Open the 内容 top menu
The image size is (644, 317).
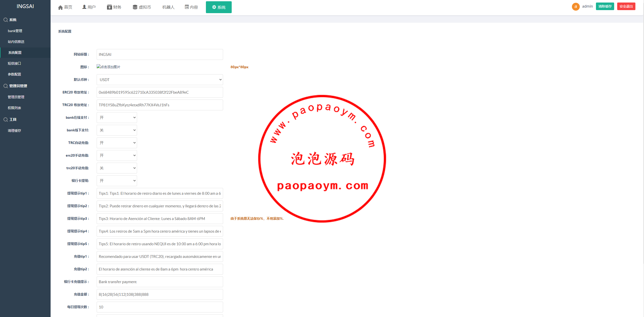point(191,7)
